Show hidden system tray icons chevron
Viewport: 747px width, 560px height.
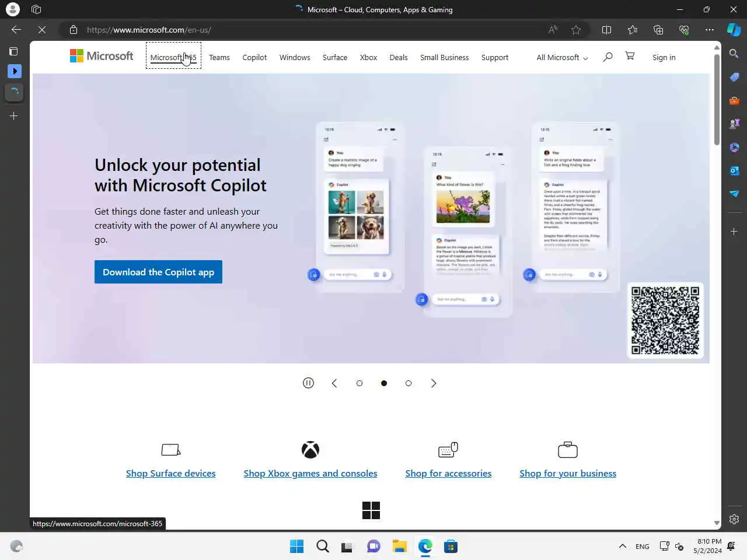click(x=622, y=546)
